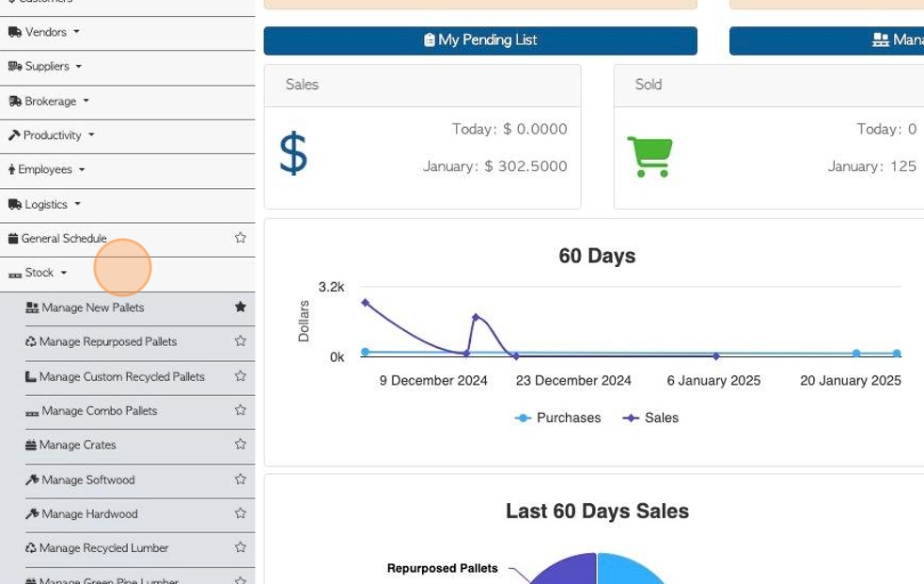
Task: Click the General Schedule calendar icon
Action: (x=13, y=238)
